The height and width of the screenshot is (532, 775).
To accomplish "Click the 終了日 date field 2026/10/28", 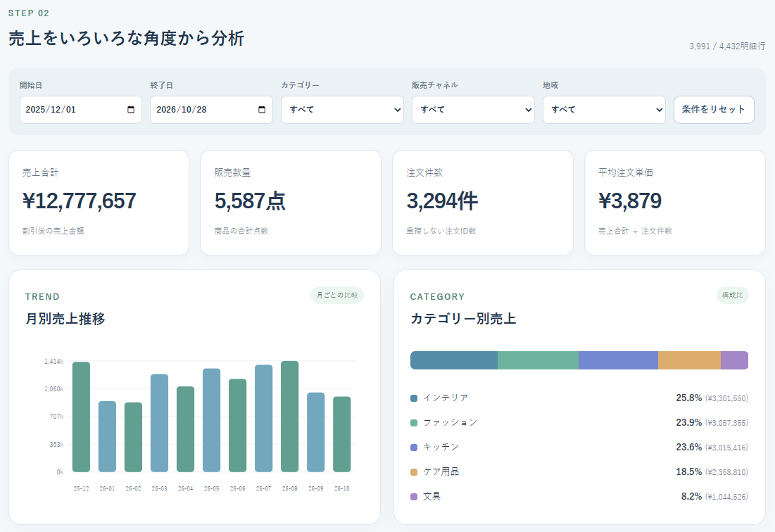I will [212, 110].
